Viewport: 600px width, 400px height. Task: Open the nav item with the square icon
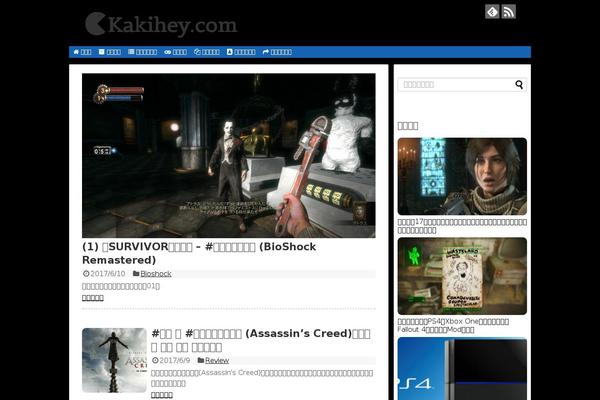(x=109, y=52)
